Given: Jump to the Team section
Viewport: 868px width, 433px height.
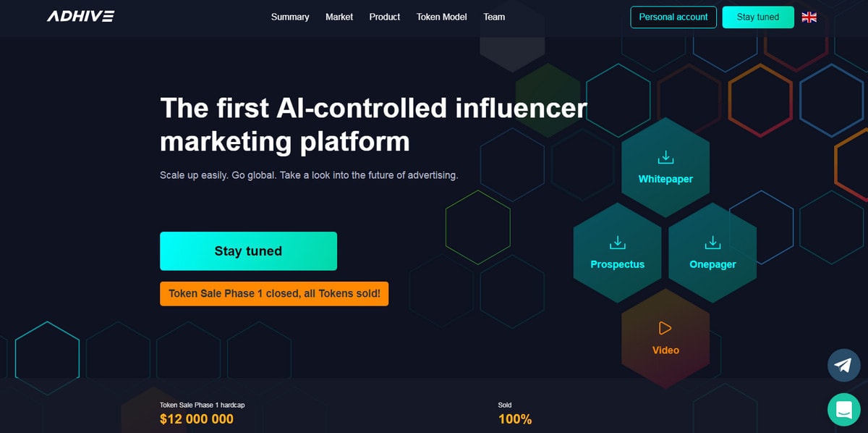Looking at the screenshot, I should pos(494,17).
